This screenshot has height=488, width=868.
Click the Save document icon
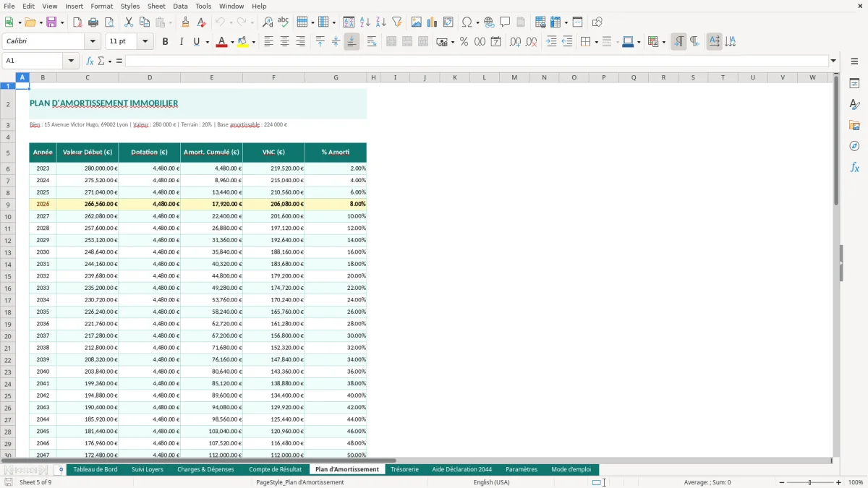click(x=51, y=22)
